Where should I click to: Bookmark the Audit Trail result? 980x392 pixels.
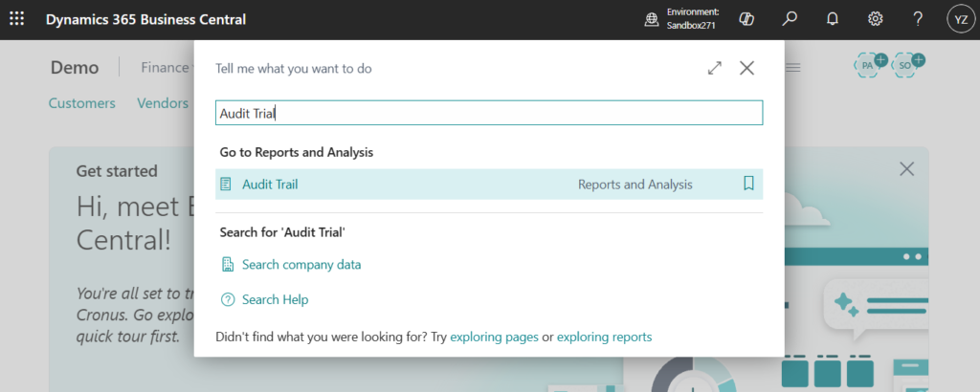pos(748,185)
